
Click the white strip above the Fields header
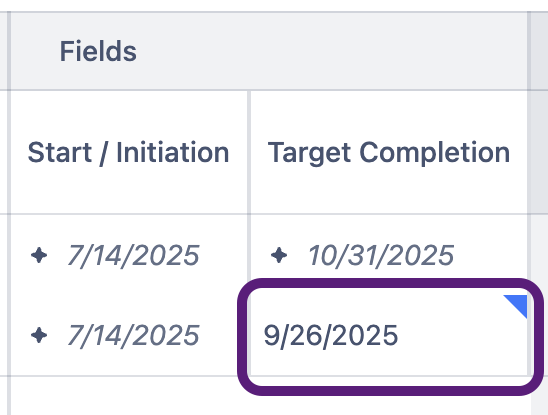(274, 6)
